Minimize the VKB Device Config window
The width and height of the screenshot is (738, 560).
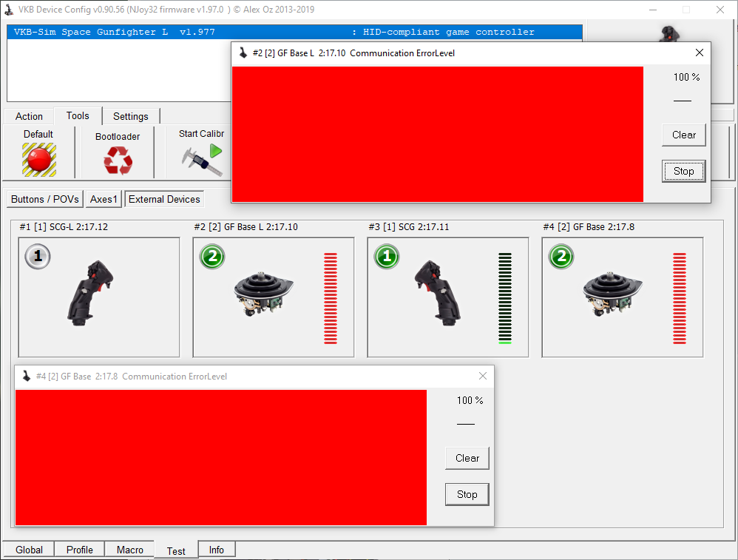point(653,10)
